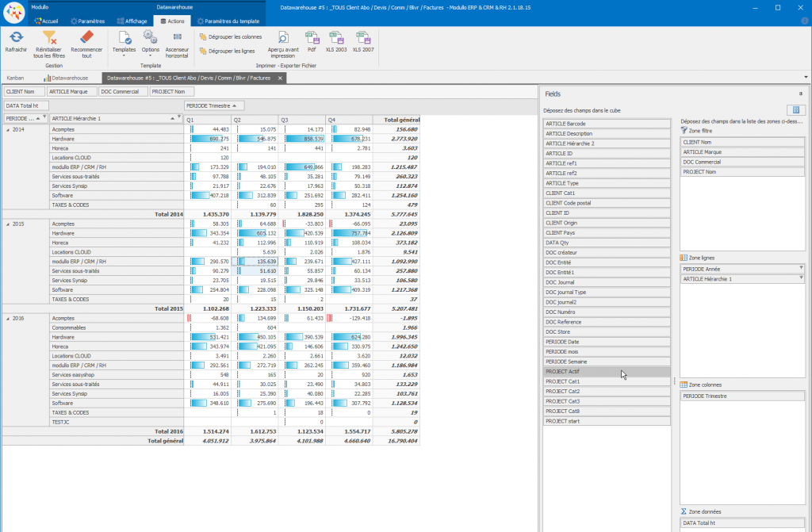Select the PROJECT start field
The image size is (812, 532).
(x=607, y=421)
